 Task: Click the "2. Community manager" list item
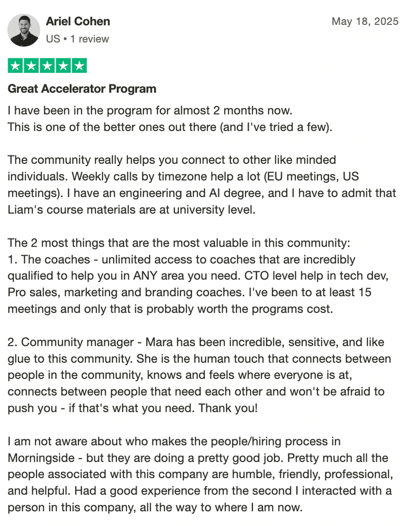point(199,375)
